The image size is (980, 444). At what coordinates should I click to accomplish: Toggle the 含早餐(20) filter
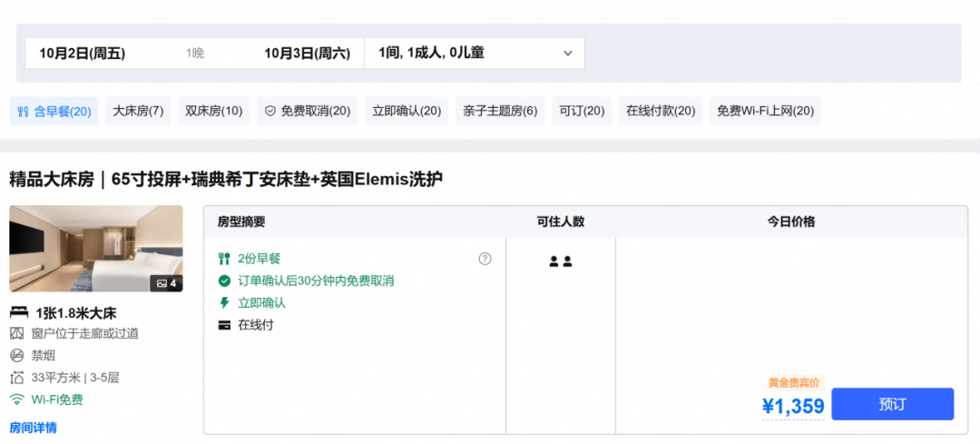(x=54, y=112)
